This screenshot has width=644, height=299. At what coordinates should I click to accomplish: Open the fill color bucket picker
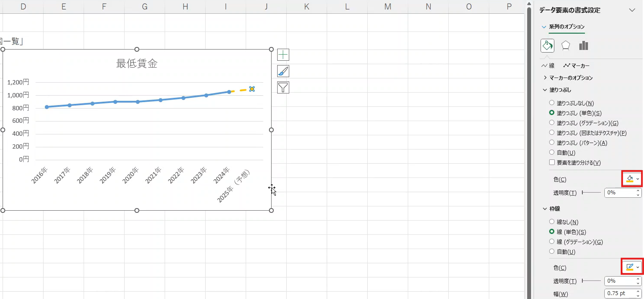[x=632, y=179]
